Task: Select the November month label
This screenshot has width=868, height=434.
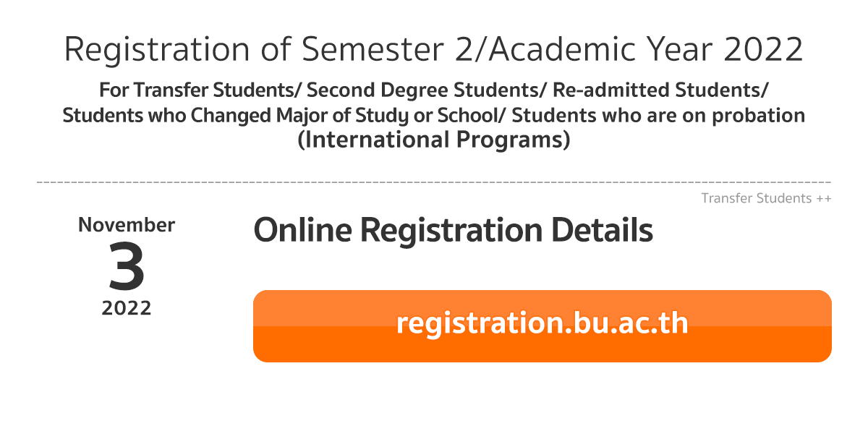Action: (127, 225)
